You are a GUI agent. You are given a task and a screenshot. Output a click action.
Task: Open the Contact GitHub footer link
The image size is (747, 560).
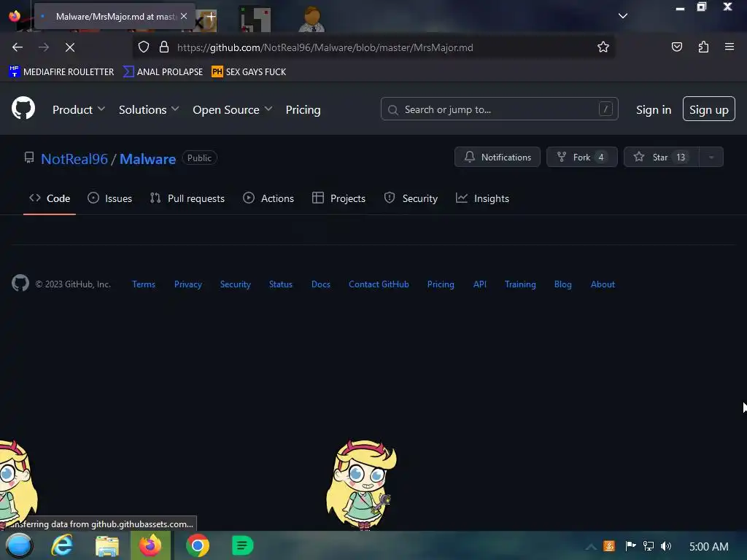(x=379, y=284)
